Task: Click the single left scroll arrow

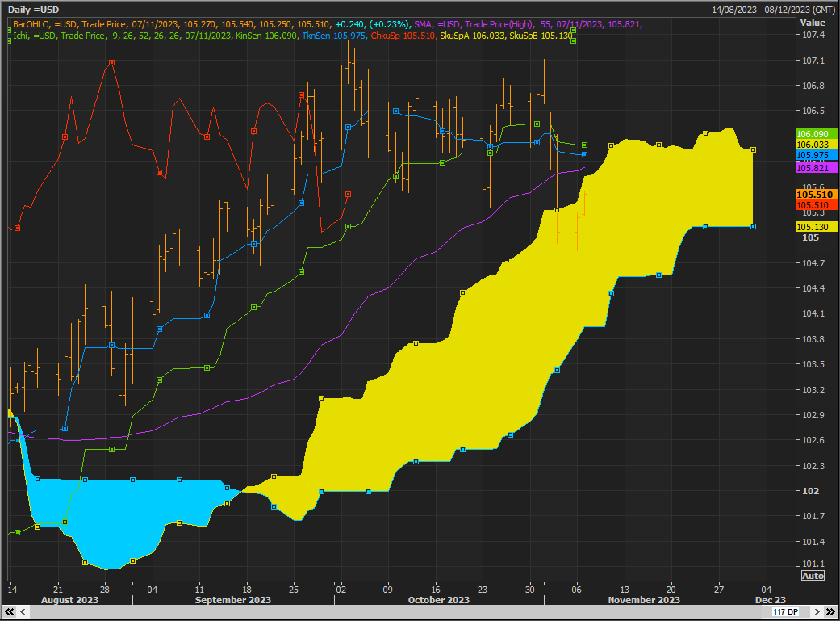Action: [23, 611]
